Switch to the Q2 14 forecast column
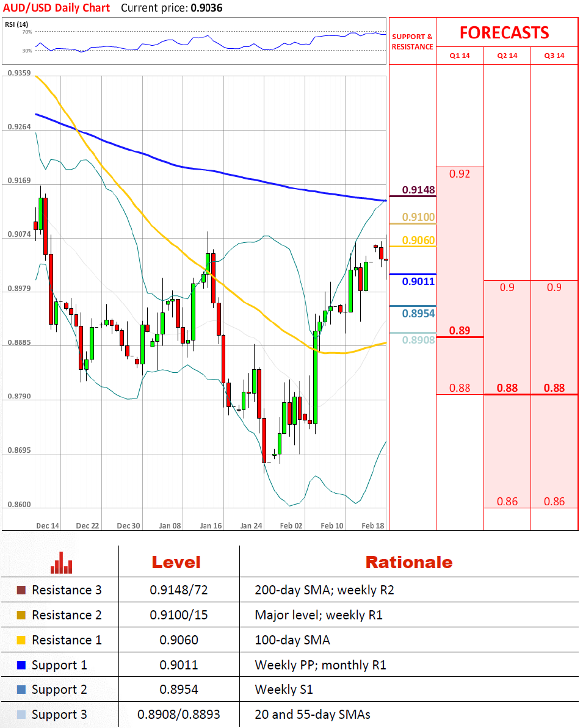 click(x=507, y=56)
